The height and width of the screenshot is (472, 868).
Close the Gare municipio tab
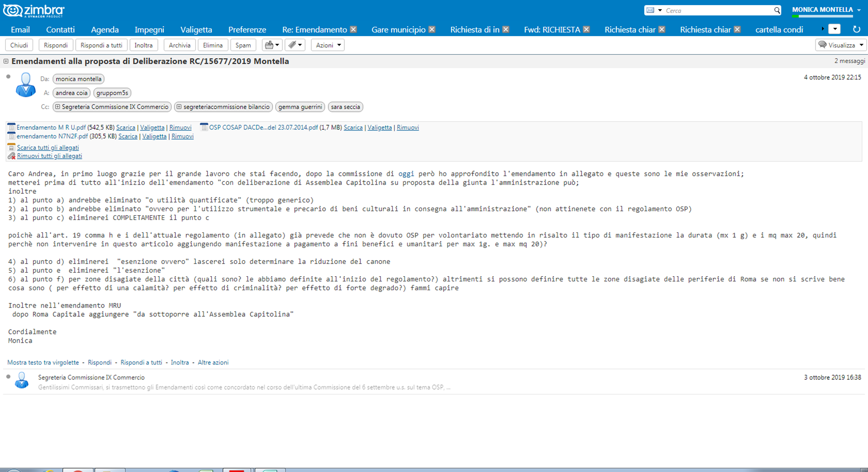432,29
